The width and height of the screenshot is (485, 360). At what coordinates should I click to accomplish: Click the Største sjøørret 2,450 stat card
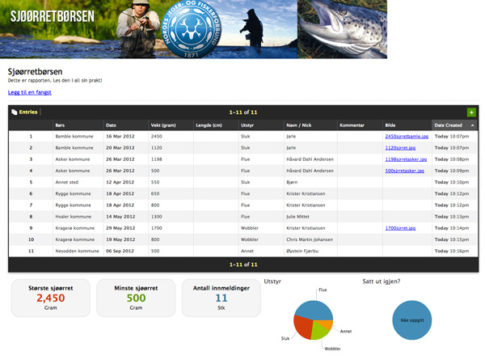51,298
